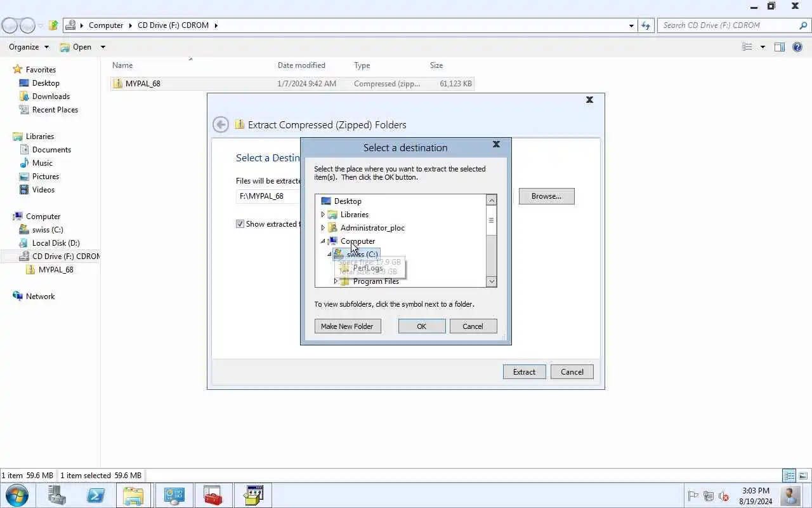Click the search magnifier icon
The image size is (812, 508).
click(803, 25)
